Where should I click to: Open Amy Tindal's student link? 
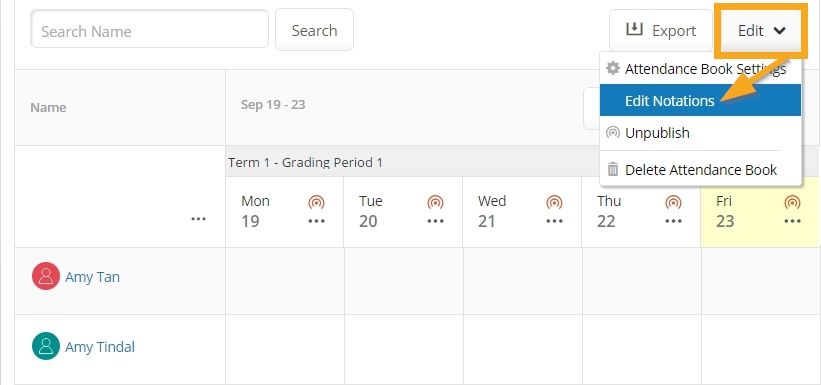pos(100,347)
